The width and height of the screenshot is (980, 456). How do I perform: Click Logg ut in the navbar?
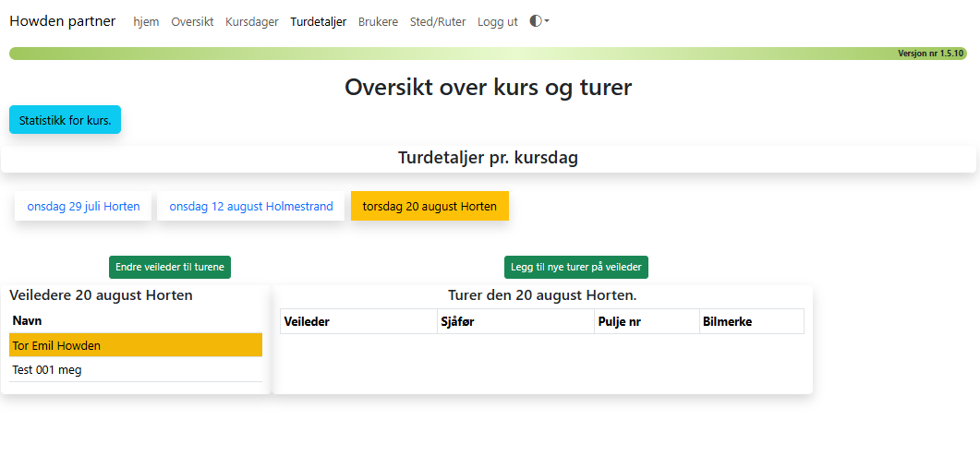tap(498, 22)
